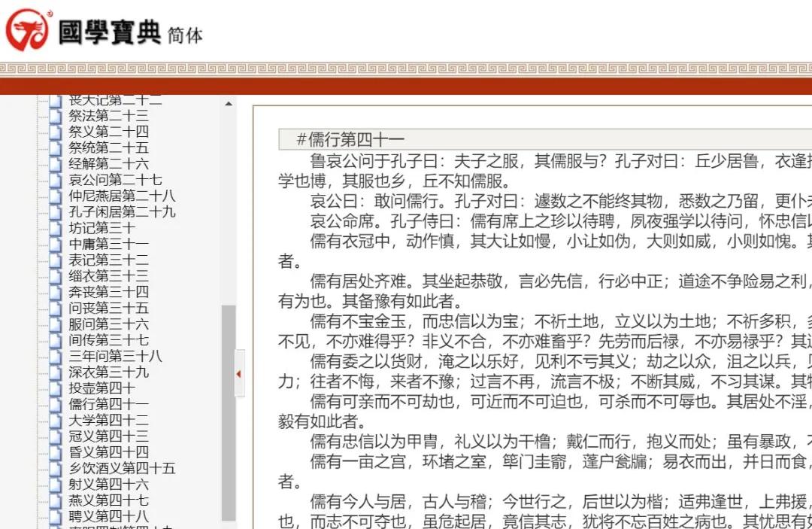Collapse the chapter sidebar via the left-arrow handle
The width and height of the screenshot is (812, 529).
(x=238, y=372)
